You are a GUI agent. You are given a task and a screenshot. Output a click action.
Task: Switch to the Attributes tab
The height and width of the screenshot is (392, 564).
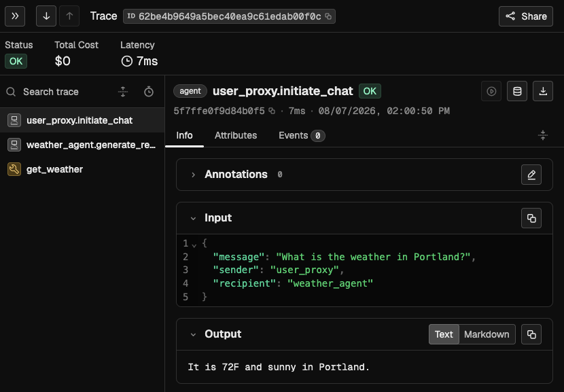tap(236, 136)
